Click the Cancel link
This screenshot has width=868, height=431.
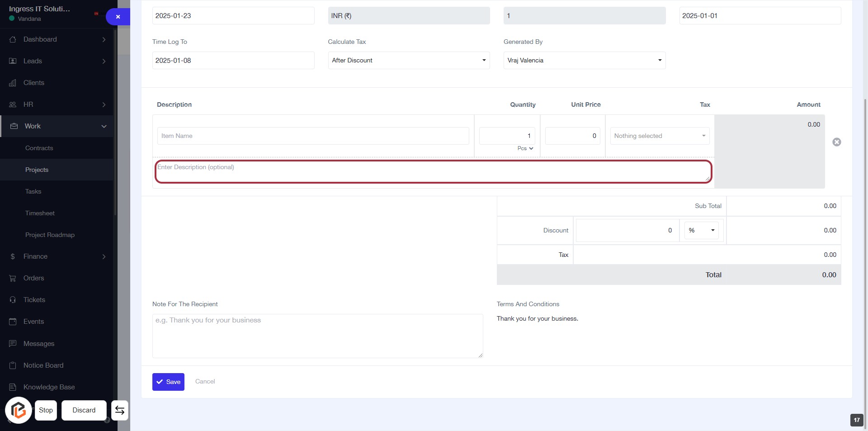pyautogui.click(x=205, y=381)
